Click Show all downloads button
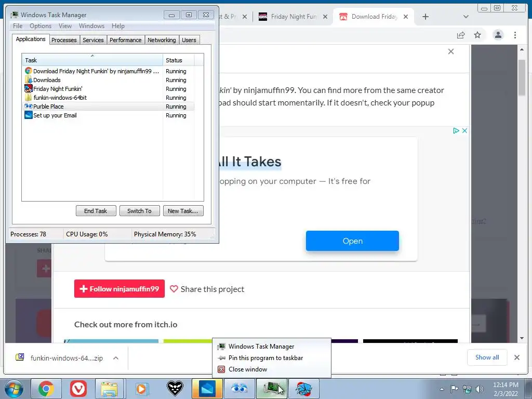Image resolution: width=532 pixels, height=399 pixels. pyautogui.click(x=487, y=357)
